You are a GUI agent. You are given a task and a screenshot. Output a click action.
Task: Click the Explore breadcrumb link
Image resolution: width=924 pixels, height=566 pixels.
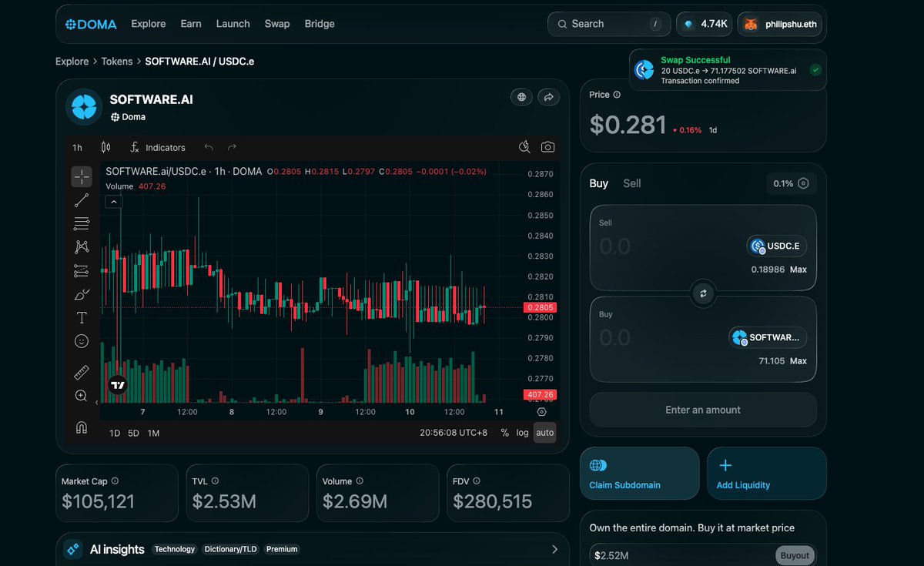click(72, 61)
